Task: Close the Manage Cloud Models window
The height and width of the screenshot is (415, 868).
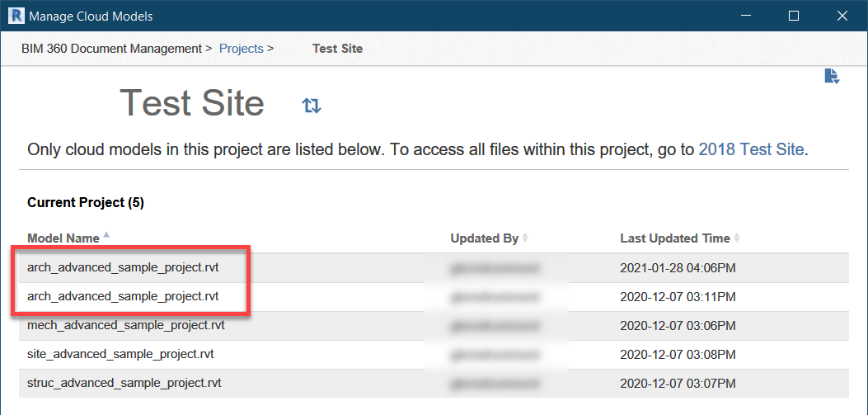Action: coord(842,16)
